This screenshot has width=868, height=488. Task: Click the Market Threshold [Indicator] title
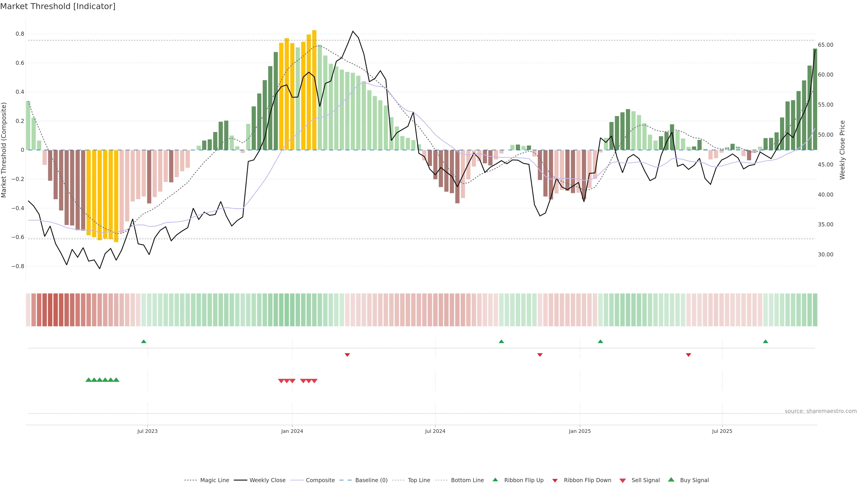(x=58, y=6)
